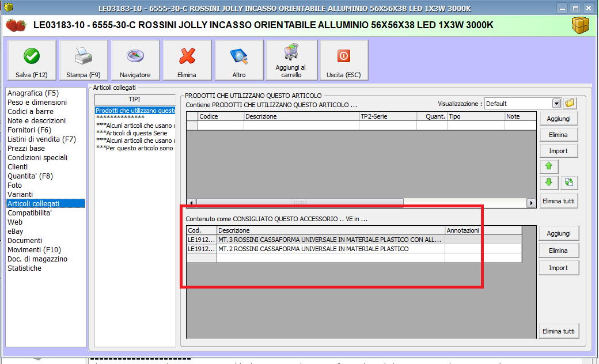Screen dimensions: 599x364
Task: Open Listini di vendita (F7)
Action: point(41,139)
